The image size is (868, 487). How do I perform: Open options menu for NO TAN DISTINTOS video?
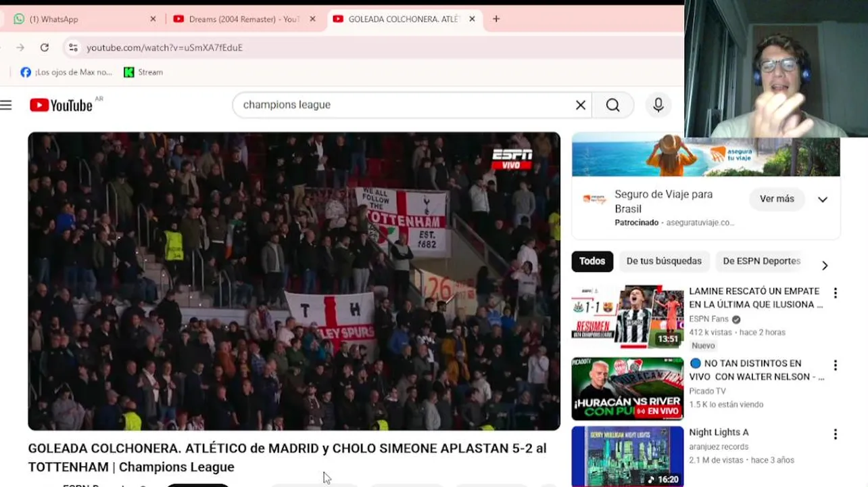[836, 365]
